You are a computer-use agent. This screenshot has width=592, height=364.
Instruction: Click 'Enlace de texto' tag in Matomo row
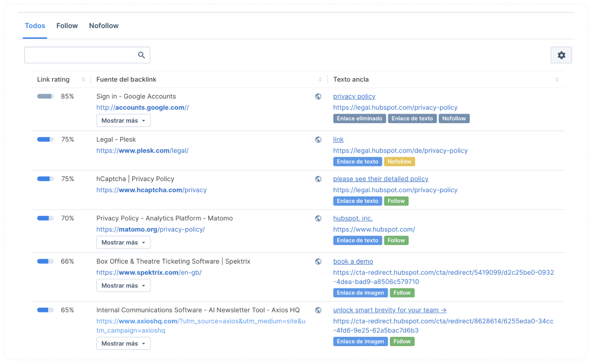pos(358,240)
